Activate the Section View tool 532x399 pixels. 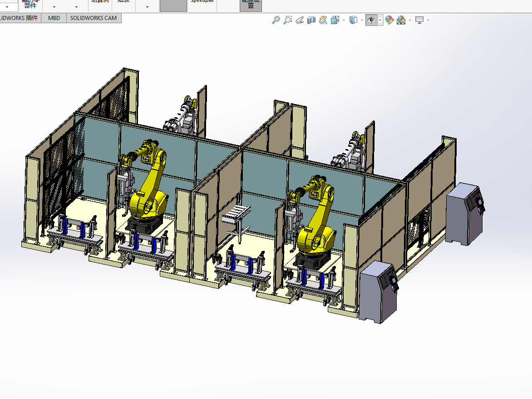311,20
